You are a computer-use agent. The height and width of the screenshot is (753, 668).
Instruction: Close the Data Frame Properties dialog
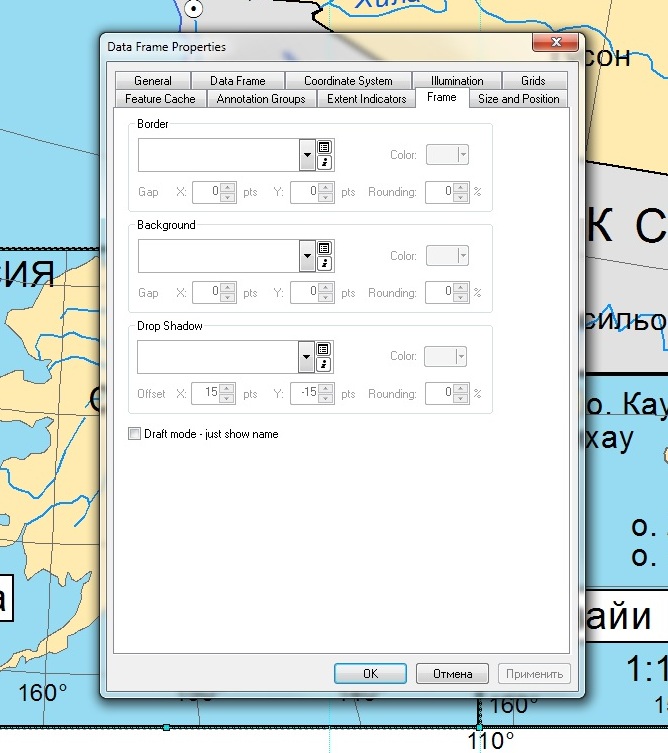[x=556, y=42]
